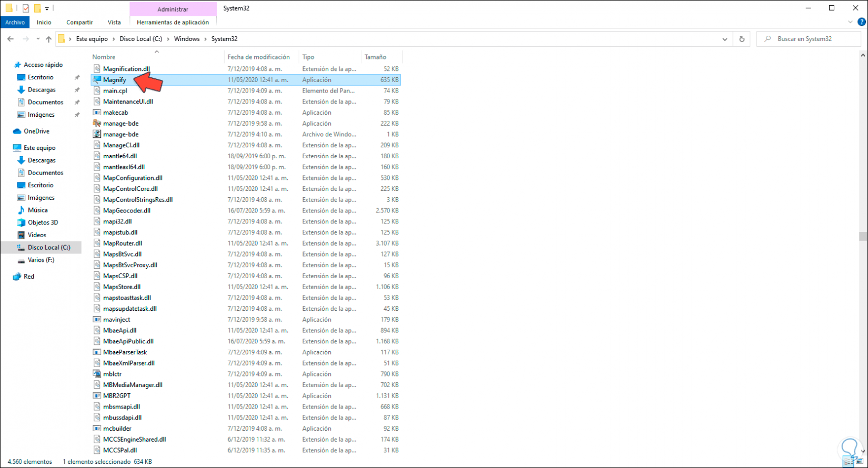Select the mbsmsapi.dll file
This screenshot has width=868, height=468.
coord(122,407)
